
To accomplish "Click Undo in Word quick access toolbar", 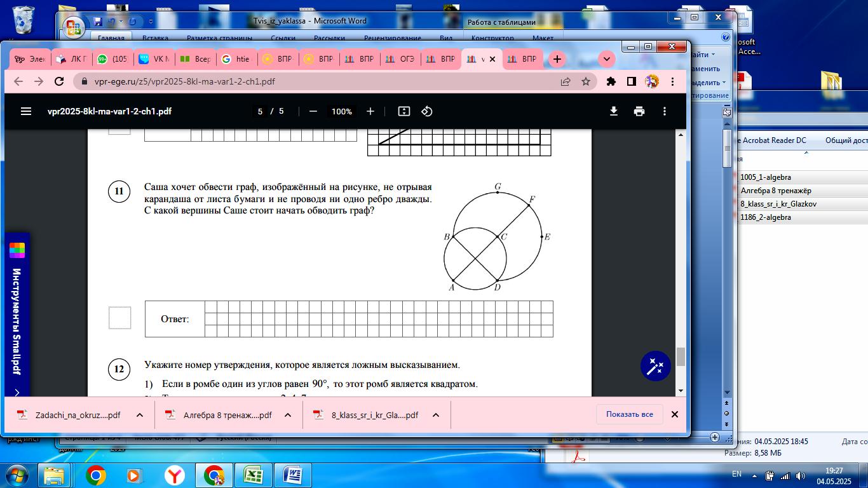I will click(x=112, y=21).
